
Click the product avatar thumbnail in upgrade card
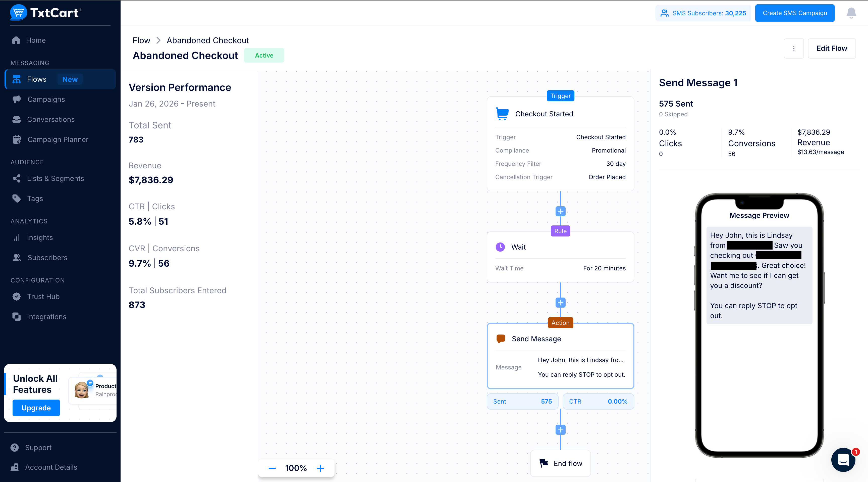click(x=82, y=390)
